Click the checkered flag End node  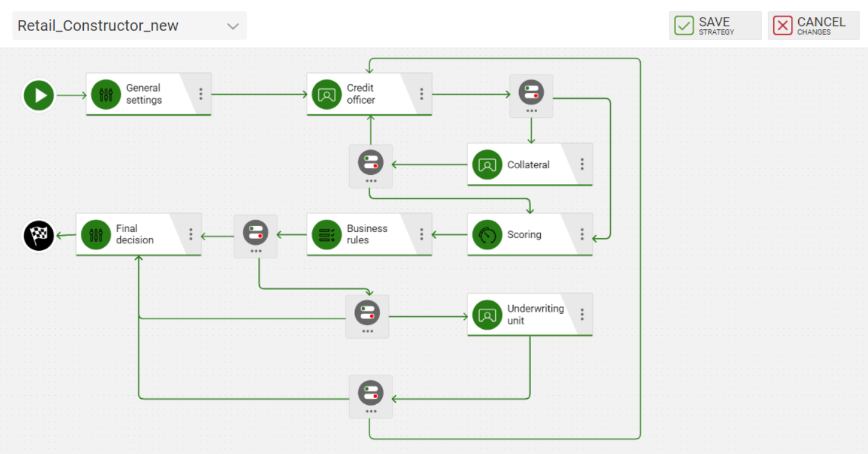tap(39, 235)
